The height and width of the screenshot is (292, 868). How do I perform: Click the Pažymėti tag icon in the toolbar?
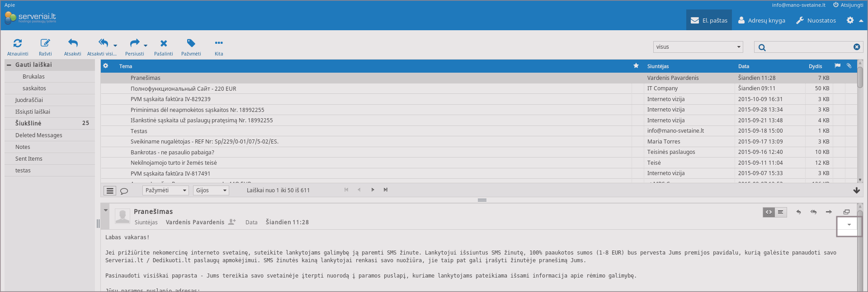[191, 43]
